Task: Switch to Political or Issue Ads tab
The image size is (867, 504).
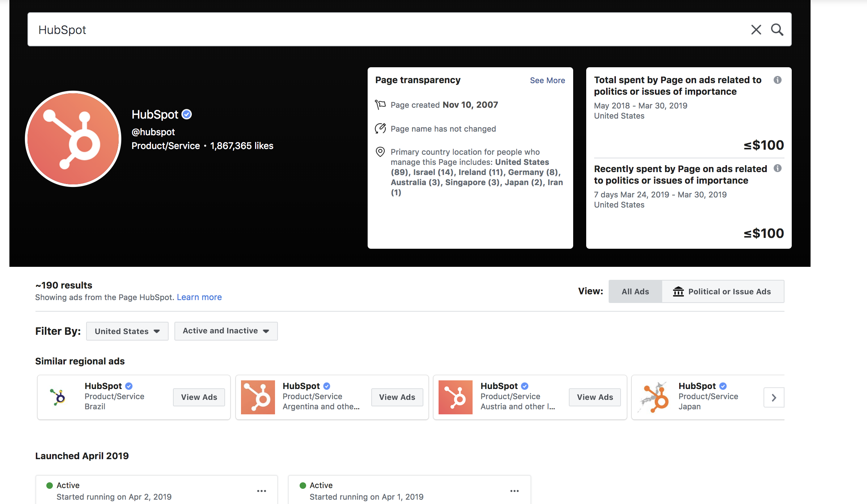Action: point(723,291)
